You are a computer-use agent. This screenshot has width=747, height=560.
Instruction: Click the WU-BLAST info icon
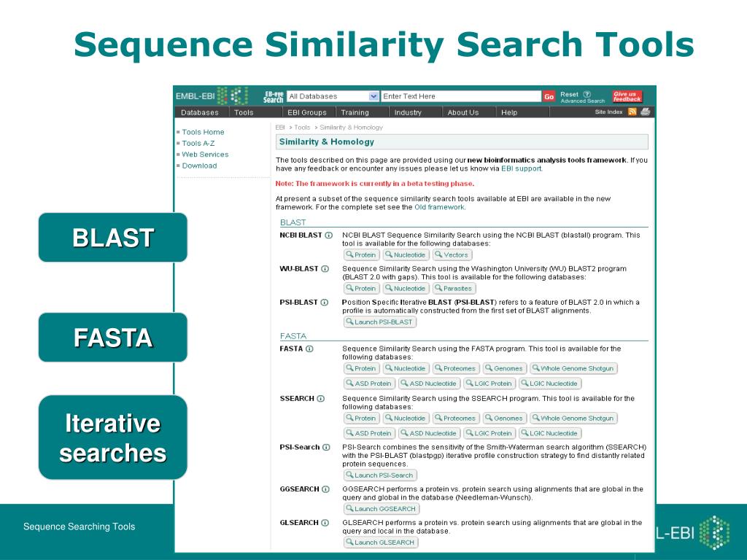click(x=325, y=268)
